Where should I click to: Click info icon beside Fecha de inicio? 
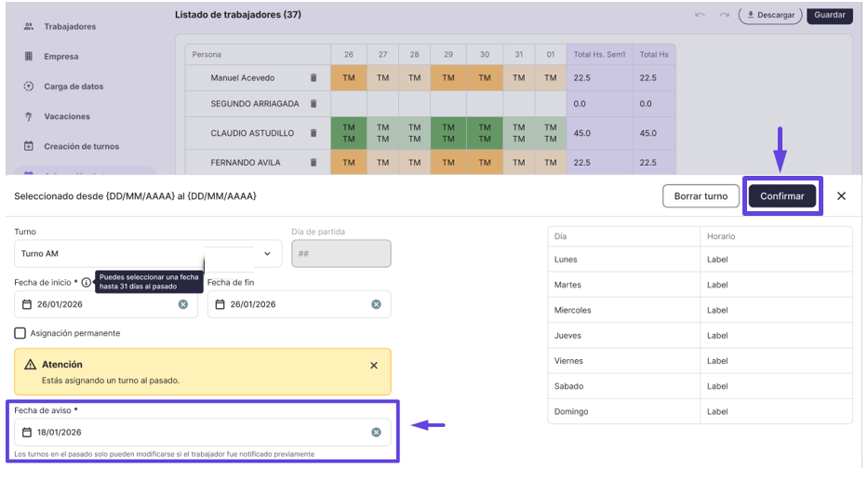86,282
